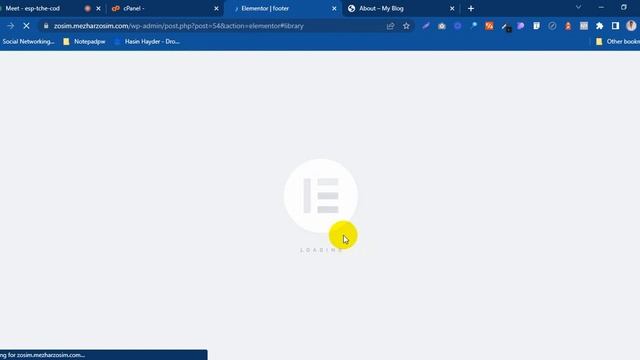Select the Elementor footer tab
The height and width of the screenshot is (360, 640).
pyautogui.click(x=283, y=8)
